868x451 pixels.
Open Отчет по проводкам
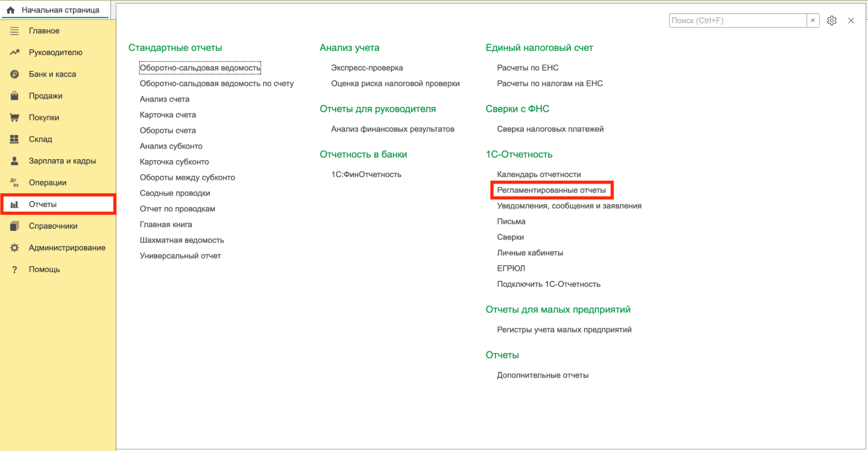click(x=178, y=209)
